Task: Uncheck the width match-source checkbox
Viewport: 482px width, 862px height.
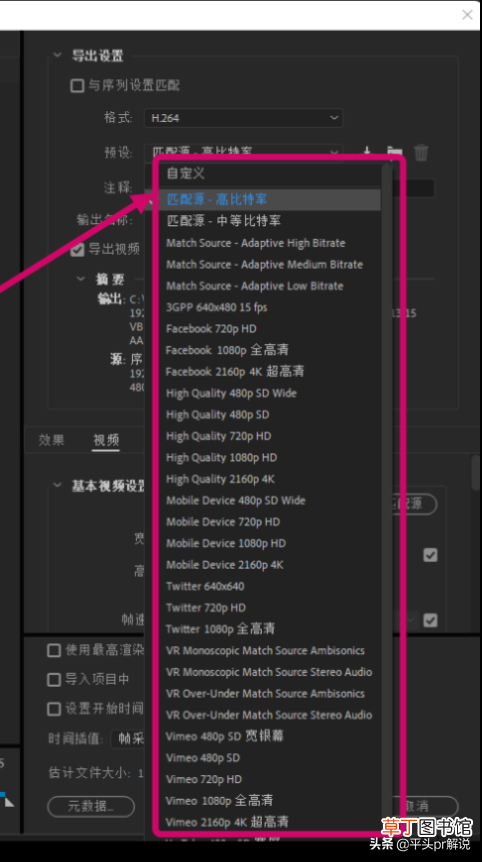Action: (x=430, y=555)
